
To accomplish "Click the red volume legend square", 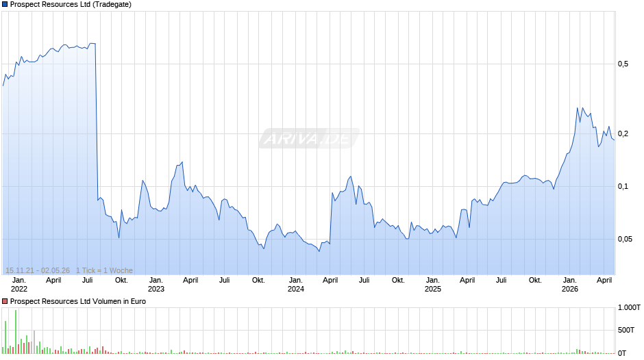I will pos(5,301).
